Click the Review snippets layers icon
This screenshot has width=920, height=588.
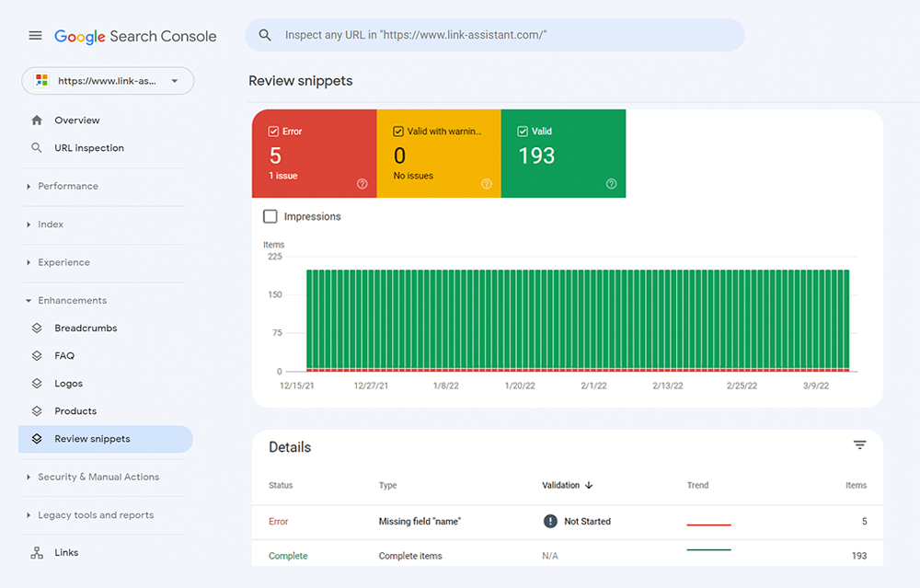(x=37, y=439)
